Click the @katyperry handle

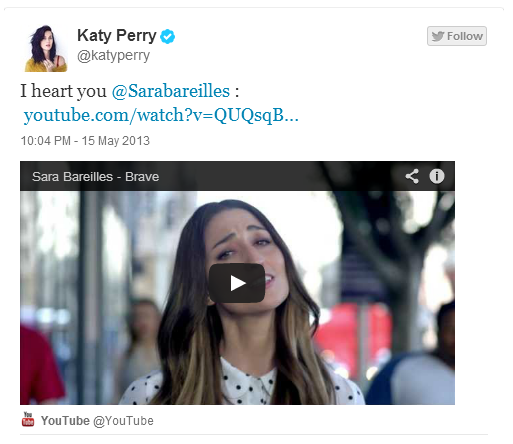[113, 55]
